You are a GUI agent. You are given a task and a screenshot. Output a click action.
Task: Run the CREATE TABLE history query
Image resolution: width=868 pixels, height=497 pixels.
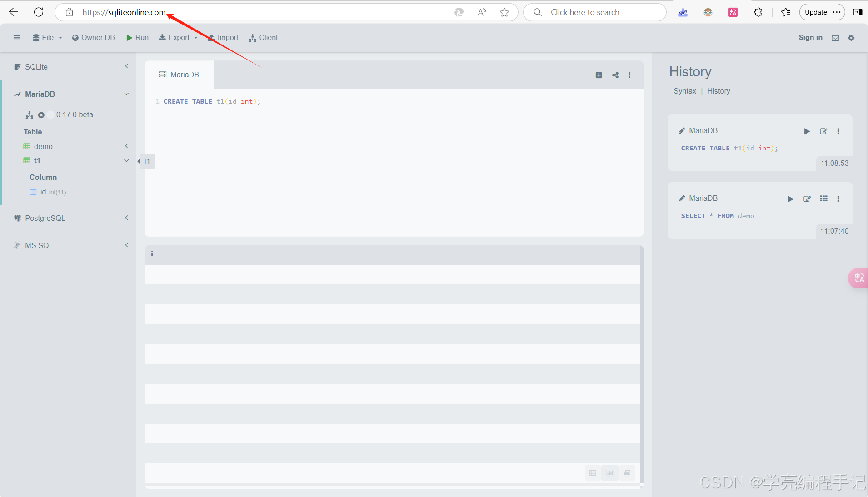(x=807, y=131)
